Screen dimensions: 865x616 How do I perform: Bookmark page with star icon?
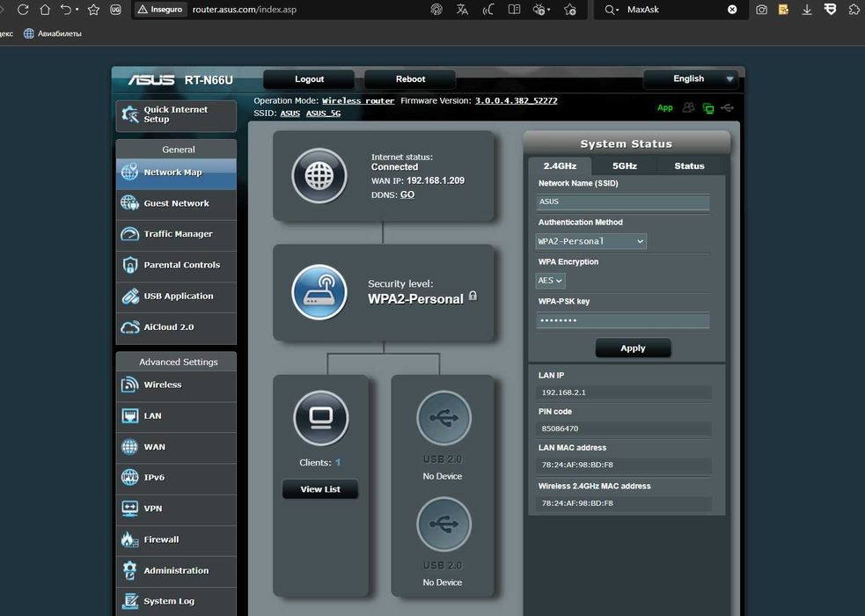(x=94, y=10)
